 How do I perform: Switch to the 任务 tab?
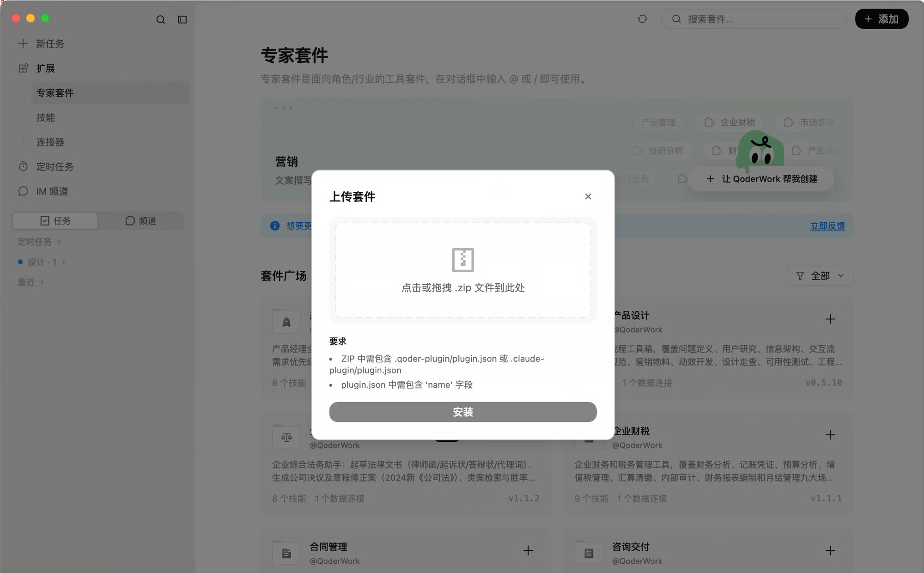click(x=55, y=220)
